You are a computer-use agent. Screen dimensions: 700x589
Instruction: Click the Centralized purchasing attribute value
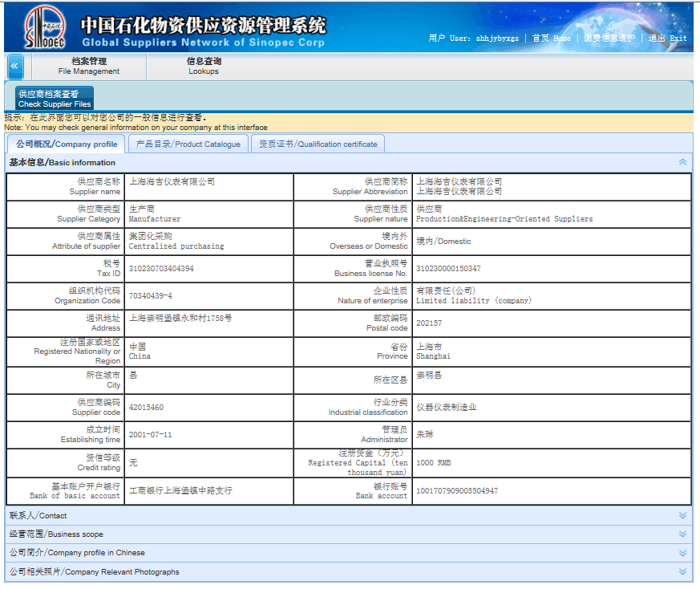tap(176, 246)
